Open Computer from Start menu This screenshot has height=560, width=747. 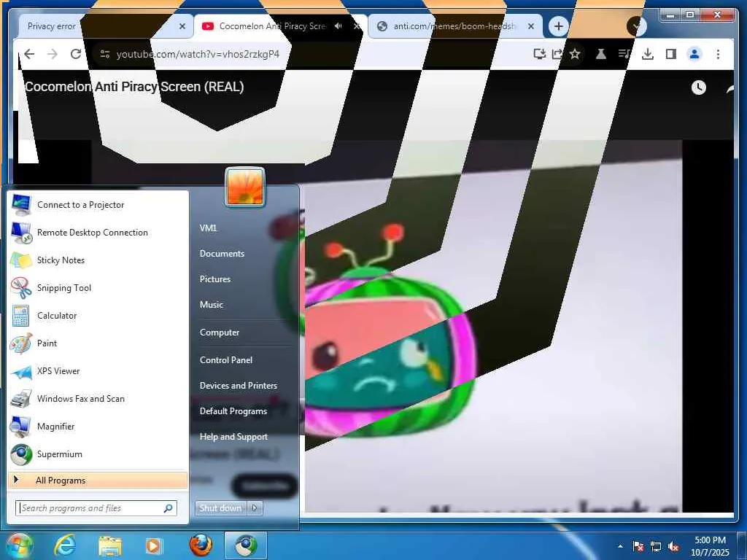pos(220,332)
